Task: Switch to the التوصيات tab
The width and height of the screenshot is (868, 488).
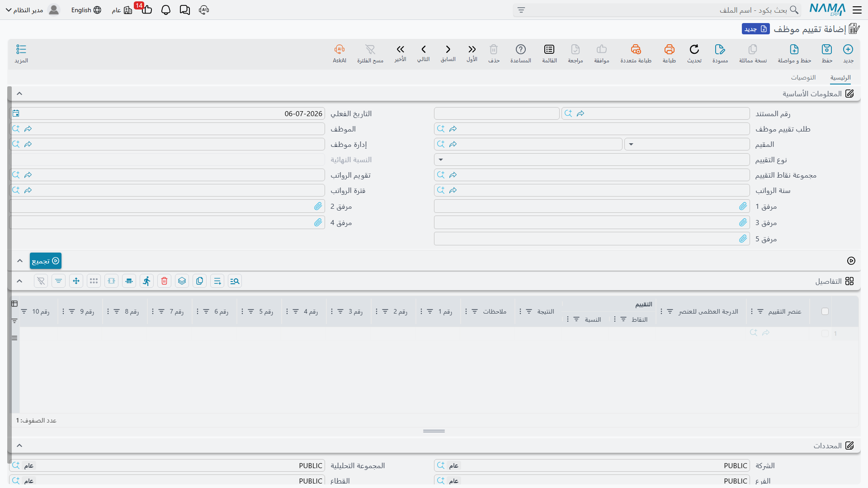Action: point(803,77)
